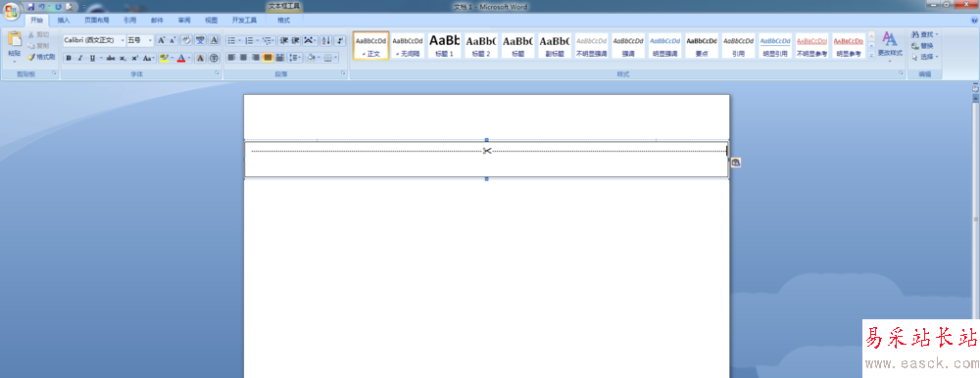This screenshot has height=378, width=980.
Task: Center the text
Action: click(x=243, y=58)
